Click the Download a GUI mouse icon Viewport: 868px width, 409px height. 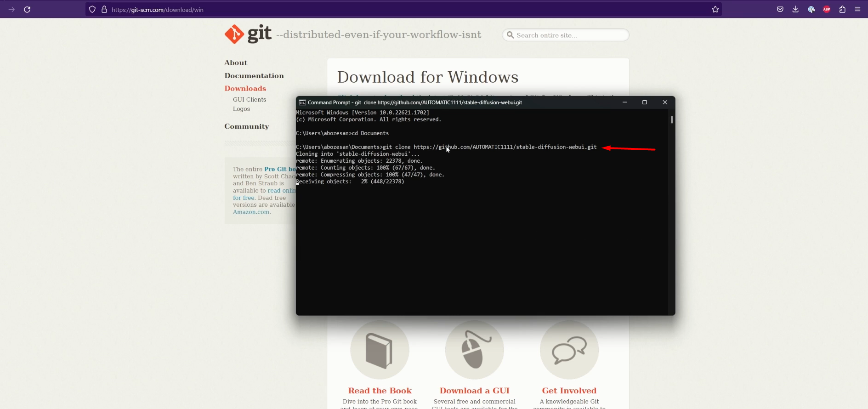475,350
